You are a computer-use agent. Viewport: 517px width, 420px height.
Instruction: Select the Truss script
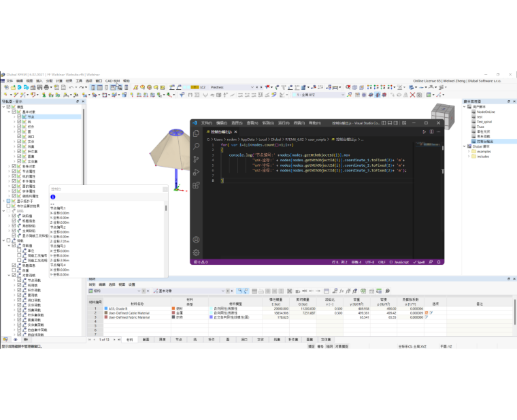(x=480, y=127)
